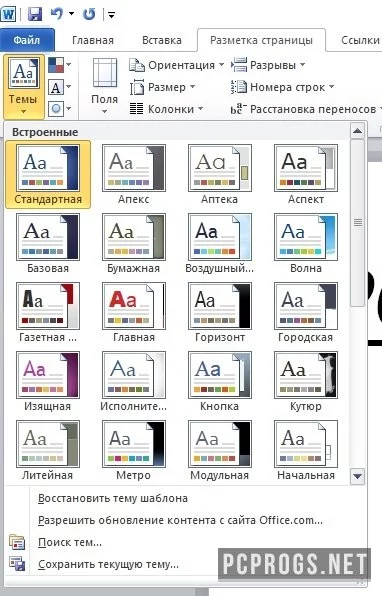The width and height of the screenshot is (382, 596).
Task: Apply the Аптека theme
Action: 220,174
